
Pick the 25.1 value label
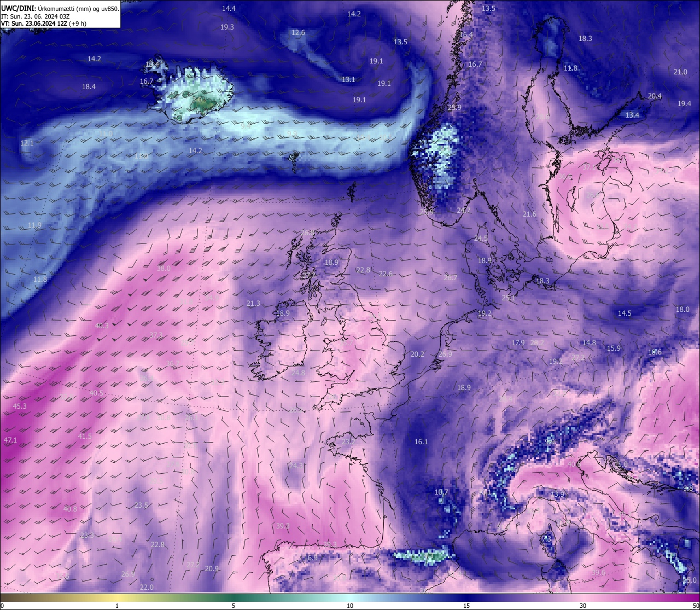pos(509,298)
